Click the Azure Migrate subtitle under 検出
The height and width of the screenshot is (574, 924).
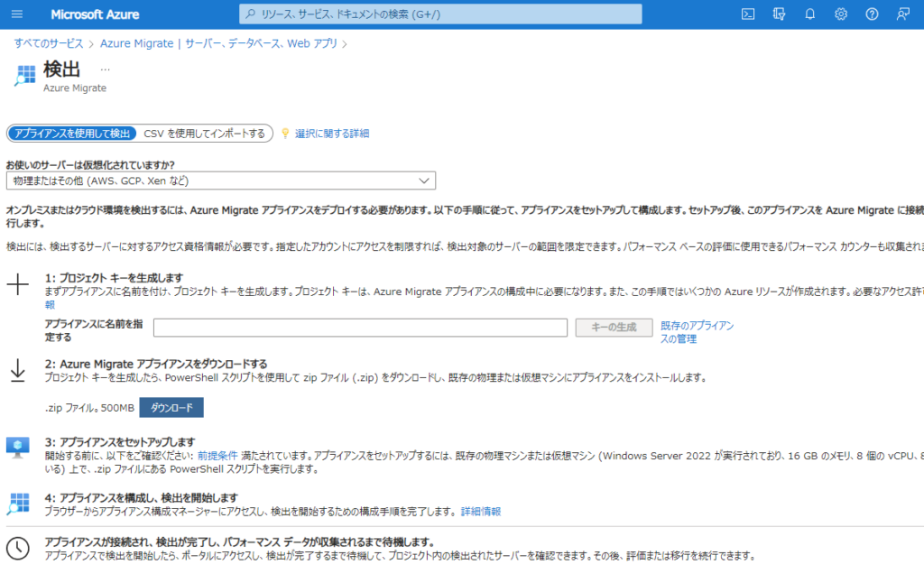click(75, 88)
